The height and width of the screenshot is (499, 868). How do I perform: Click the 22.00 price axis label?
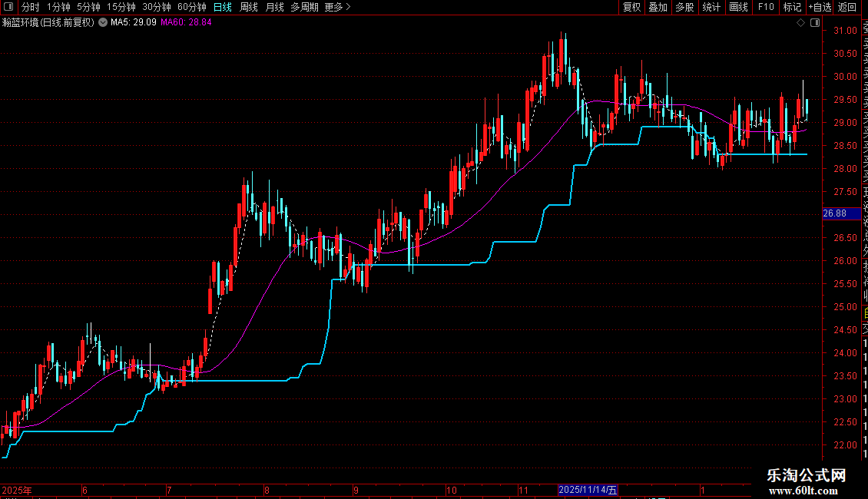tap(845, 444)
